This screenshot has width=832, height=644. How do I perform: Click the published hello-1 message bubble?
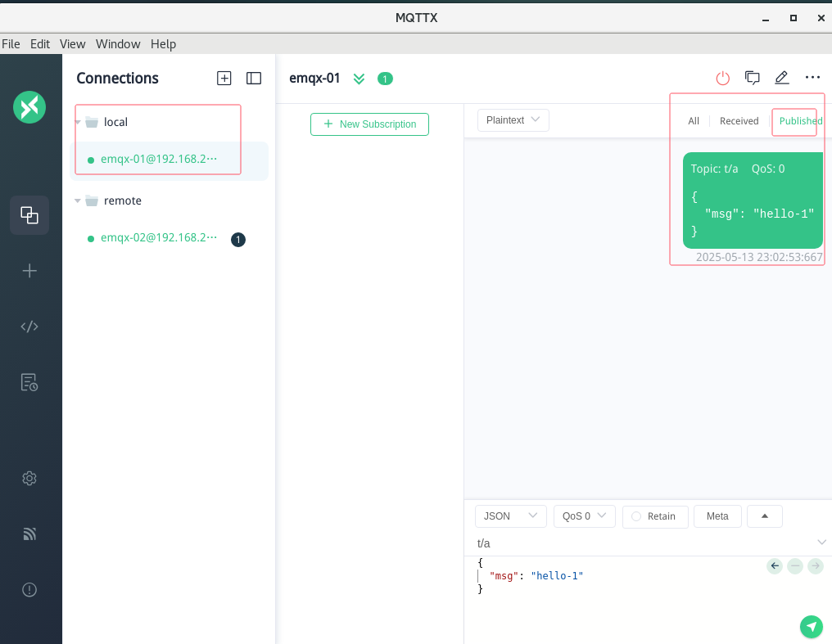(x=753, y=200)
